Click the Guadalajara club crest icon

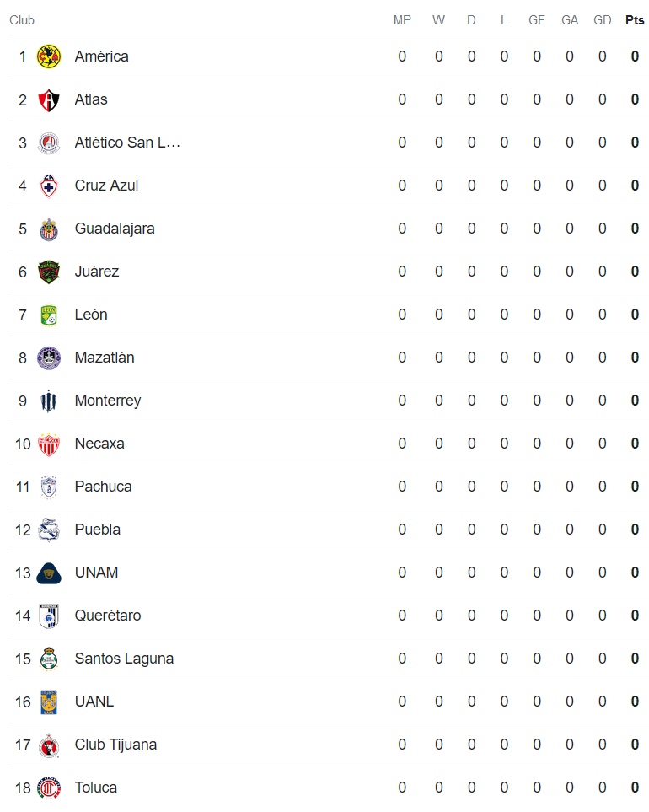49,229
